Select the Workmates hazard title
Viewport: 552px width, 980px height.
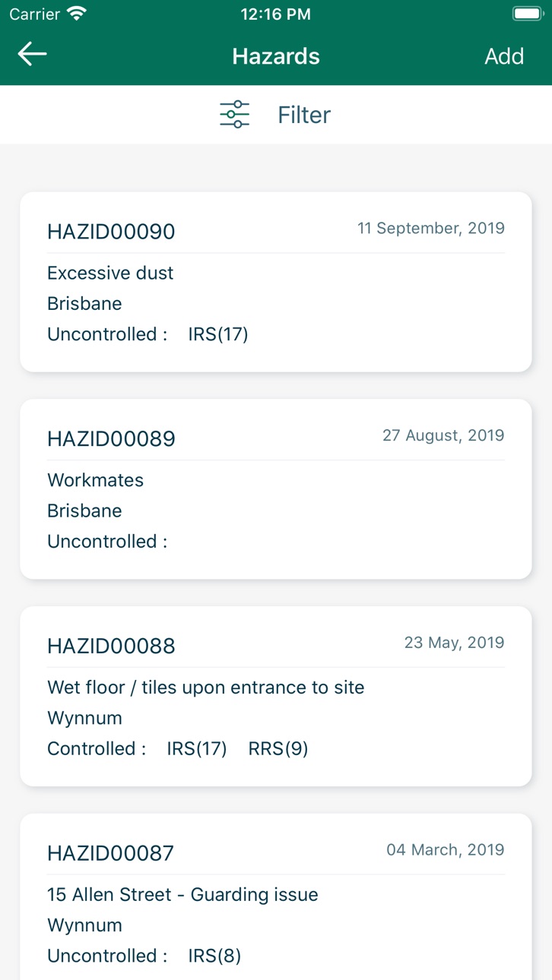(95, 480)
